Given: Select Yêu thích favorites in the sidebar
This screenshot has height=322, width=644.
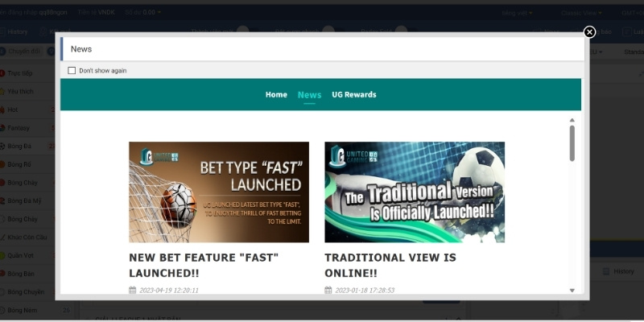Looking at the screenshot, I should pyautogui.click(x=20, y=91).
